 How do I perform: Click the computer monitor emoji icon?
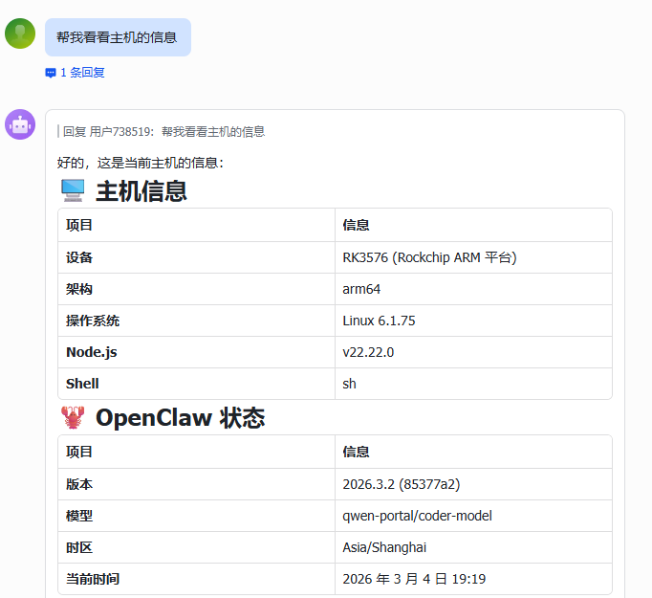click(73, 191)
